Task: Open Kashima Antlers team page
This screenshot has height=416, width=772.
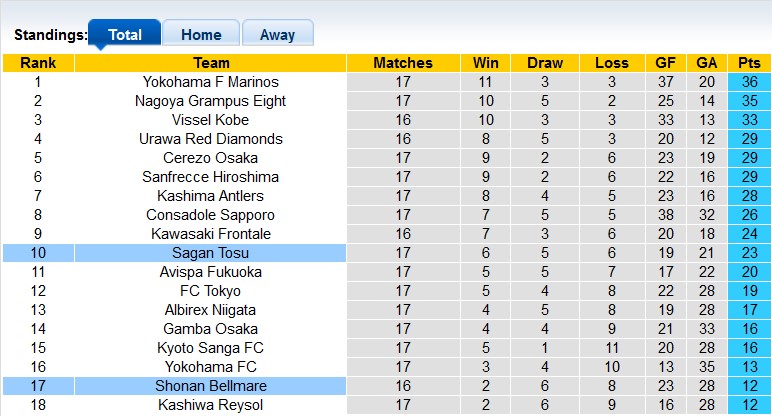Action: [x=211, y=196]
